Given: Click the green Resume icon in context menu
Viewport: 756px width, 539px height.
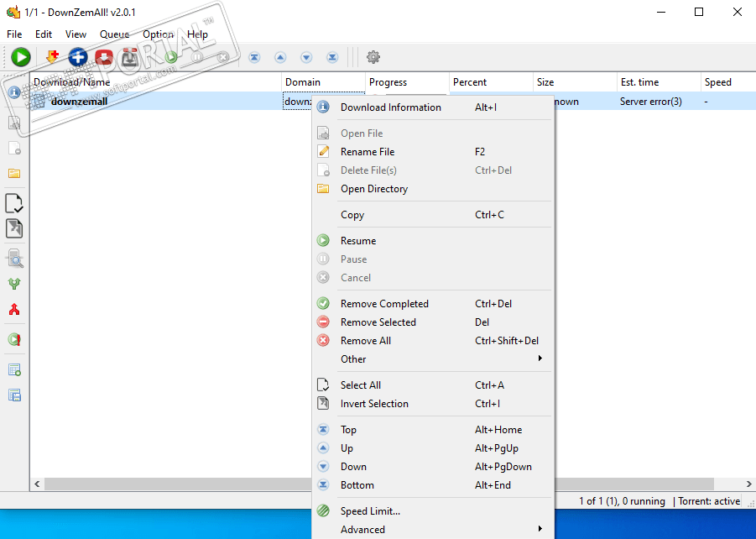Looking at the screenshot, I should [x=323, y=240].
